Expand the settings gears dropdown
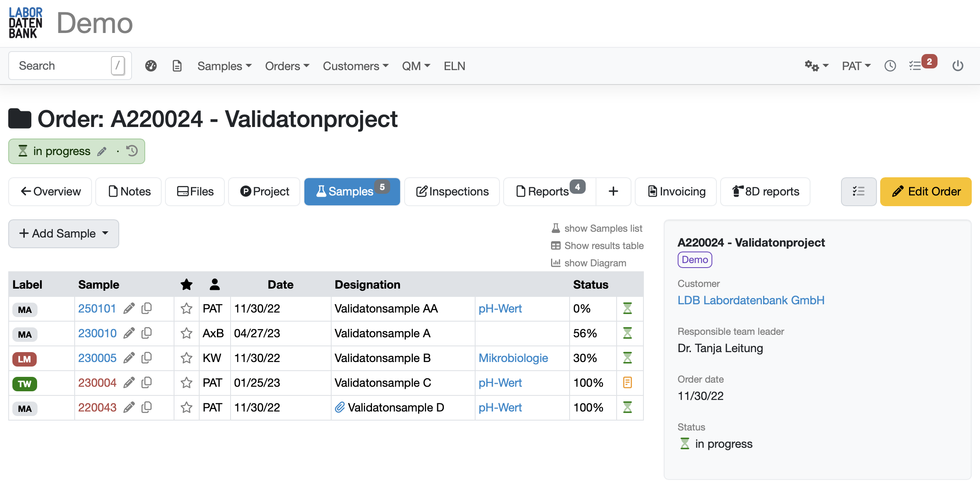The height and width of the screenshot is (489, 980). (x=816, y=66)
